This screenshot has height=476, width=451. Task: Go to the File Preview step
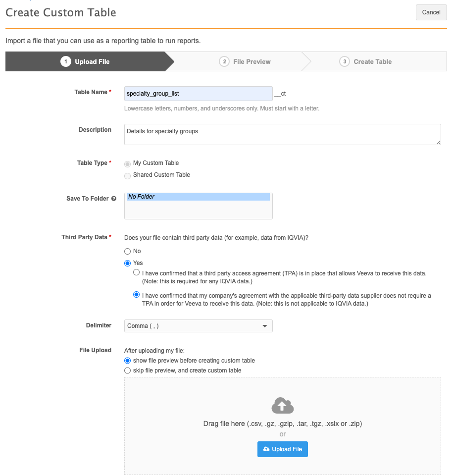pos(251,62)
